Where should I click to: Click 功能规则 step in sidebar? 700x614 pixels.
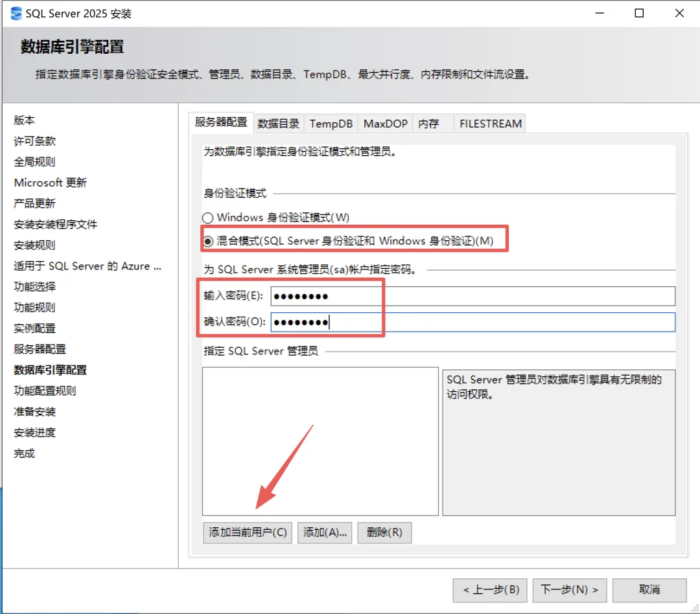coord(35,308)
